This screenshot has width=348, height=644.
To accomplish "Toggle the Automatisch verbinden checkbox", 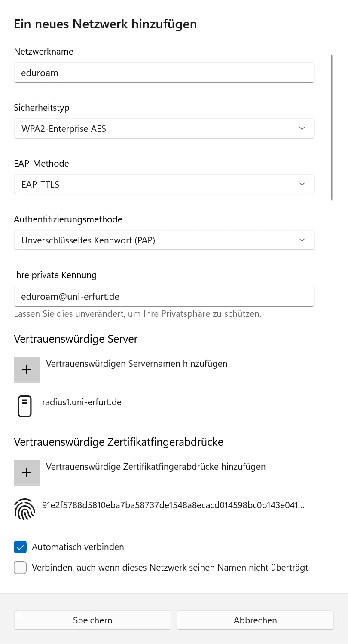I will [20, 547].
